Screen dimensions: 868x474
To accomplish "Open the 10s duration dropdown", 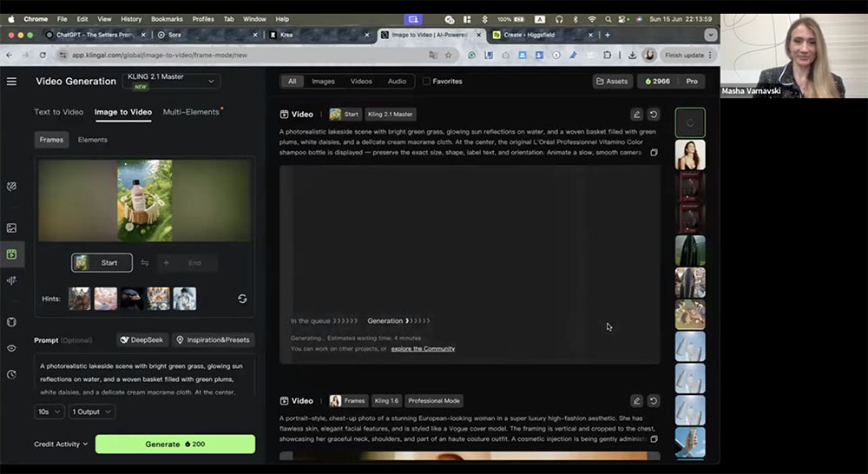I will [49, 411].
